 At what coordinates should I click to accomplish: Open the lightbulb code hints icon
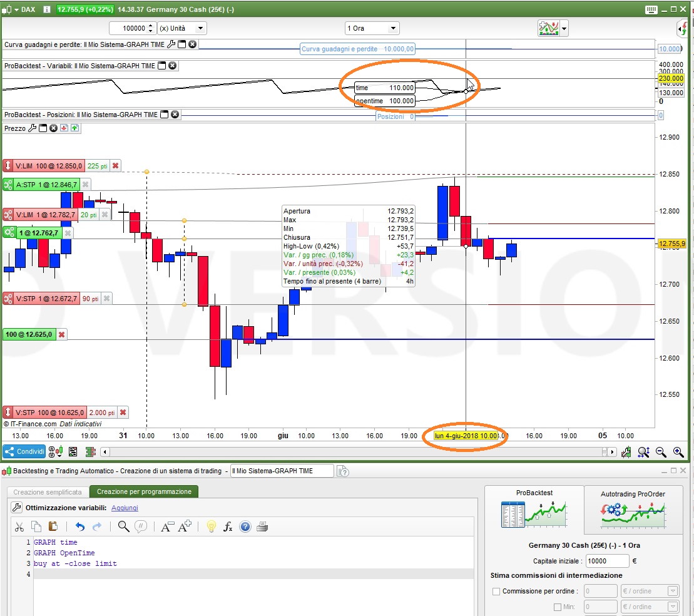pyautogui.click(x=212, y=526)
